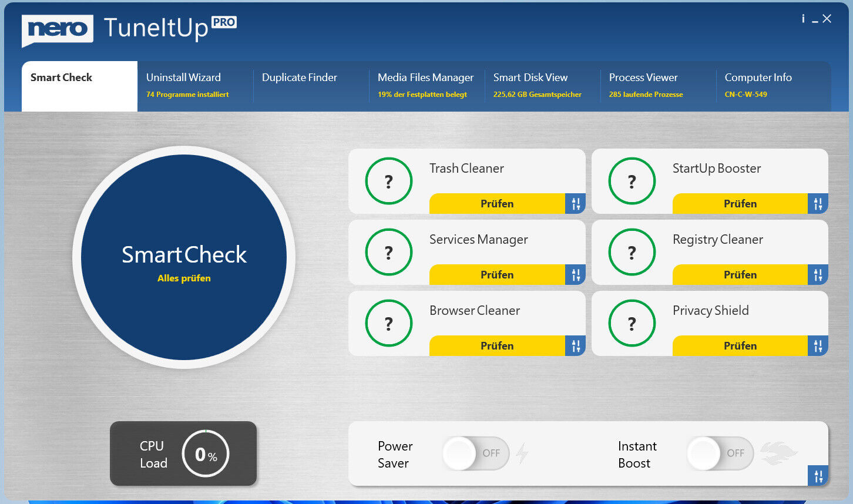Image resolution: width=853 pixels, height=504 pixels.
Task: Switch to the Uninstall Wizard tab
Action: tap(195, 86)
